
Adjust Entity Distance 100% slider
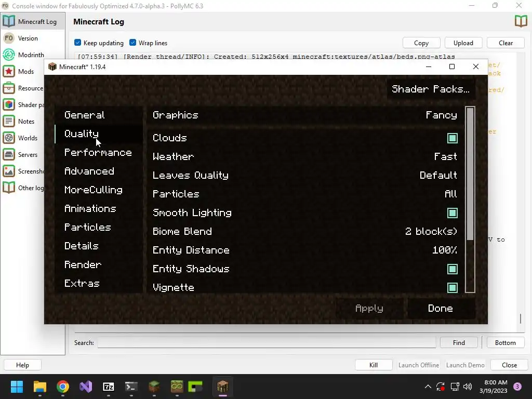tap(304, 250)
